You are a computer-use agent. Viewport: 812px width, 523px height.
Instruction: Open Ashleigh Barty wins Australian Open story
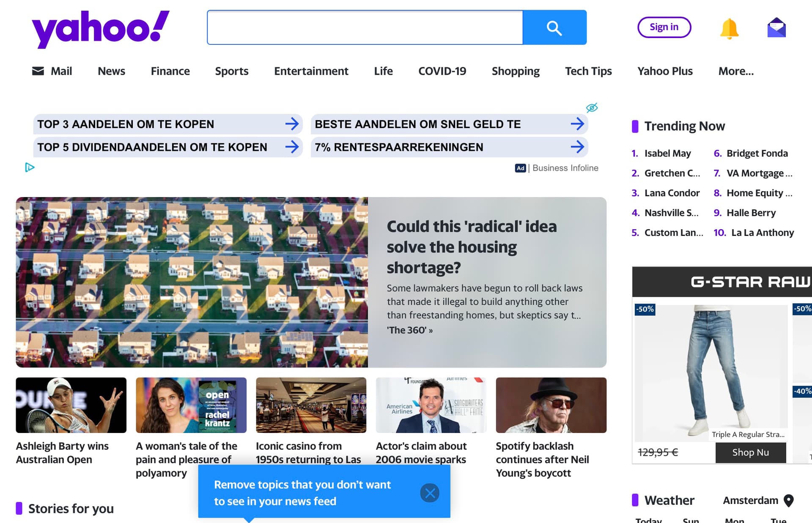tap(62, 453)
